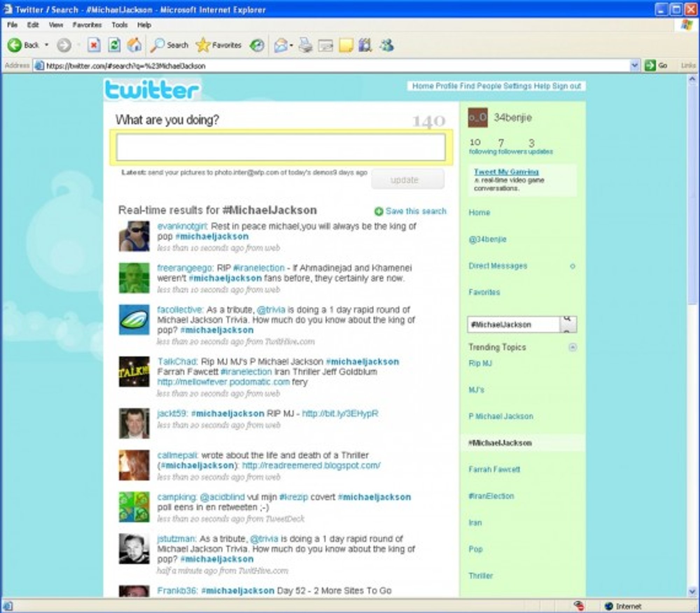This screenshot has width=700, height=613.
Task: Open the Favorites star toolbar button
Action: tap(219, 45)
